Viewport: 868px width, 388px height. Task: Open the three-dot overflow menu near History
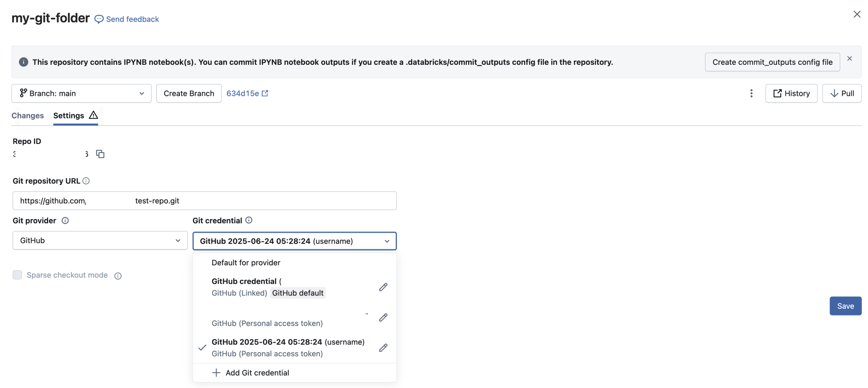751,93
